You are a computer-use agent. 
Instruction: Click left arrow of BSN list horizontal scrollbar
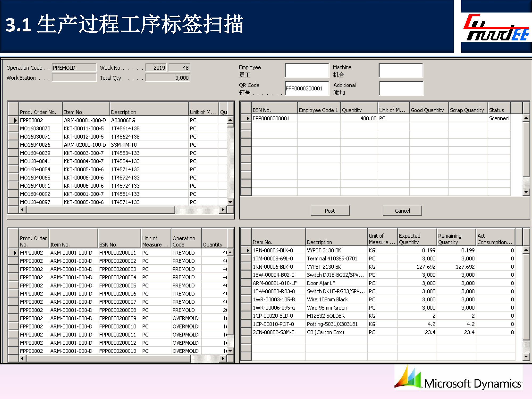point(22,359)
